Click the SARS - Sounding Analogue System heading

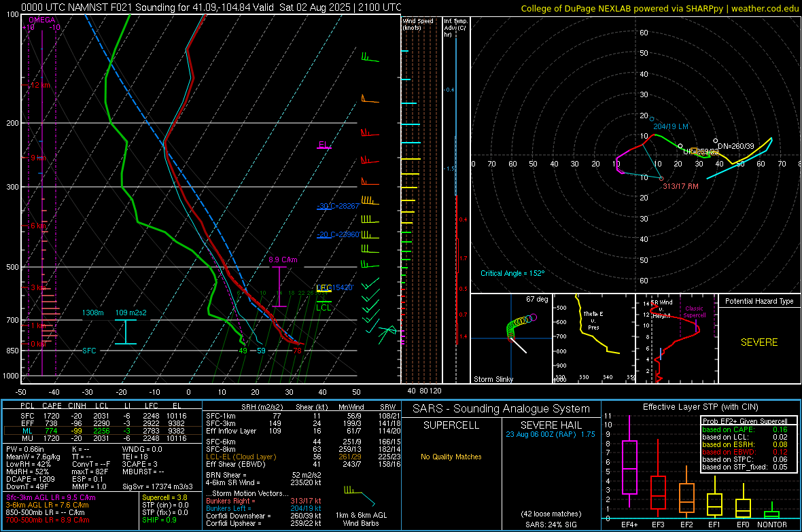pos(502,408)
